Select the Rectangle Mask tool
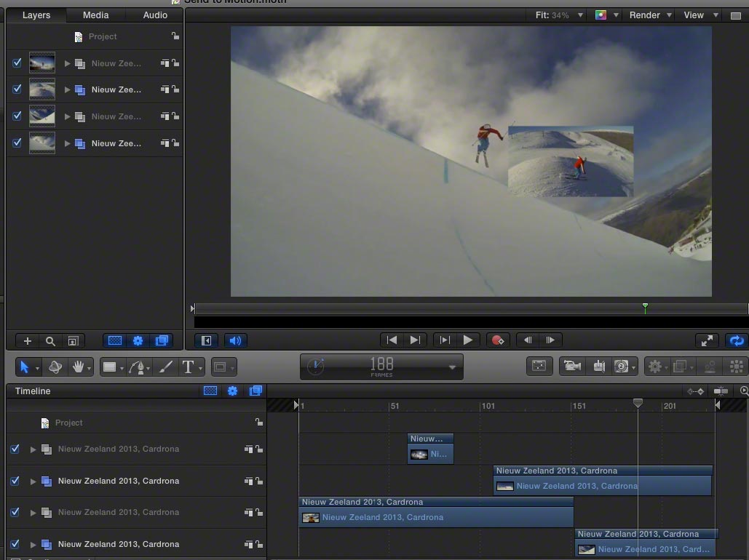Image resolution: width=749 pixels, height=560 pixels. (221, 367)
